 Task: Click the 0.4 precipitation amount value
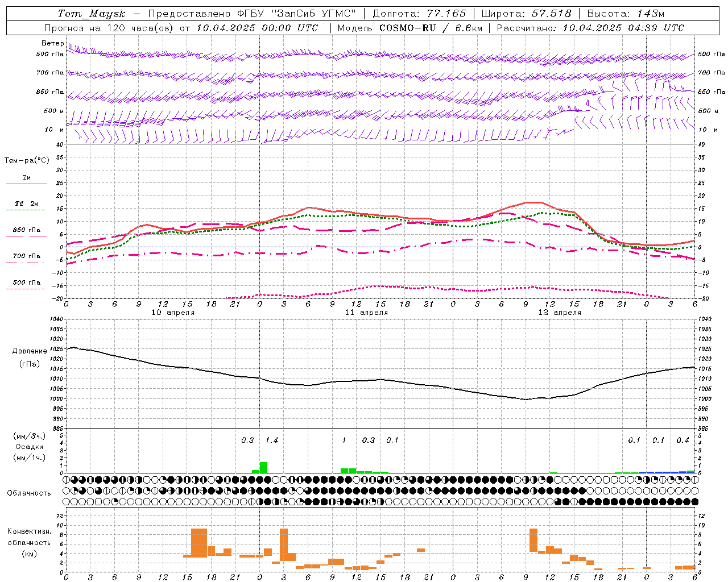pos(682,440)
